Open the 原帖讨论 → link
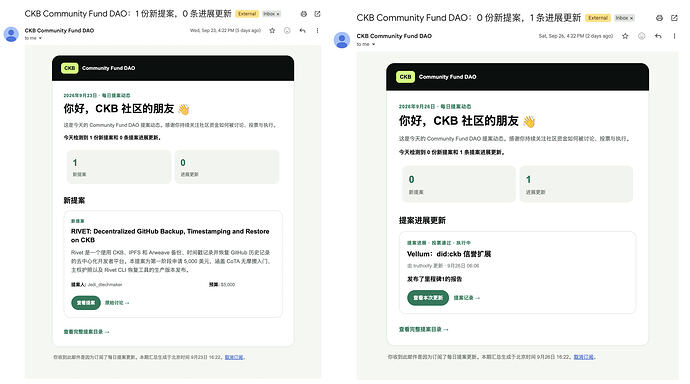 click(x=117, y=303)
